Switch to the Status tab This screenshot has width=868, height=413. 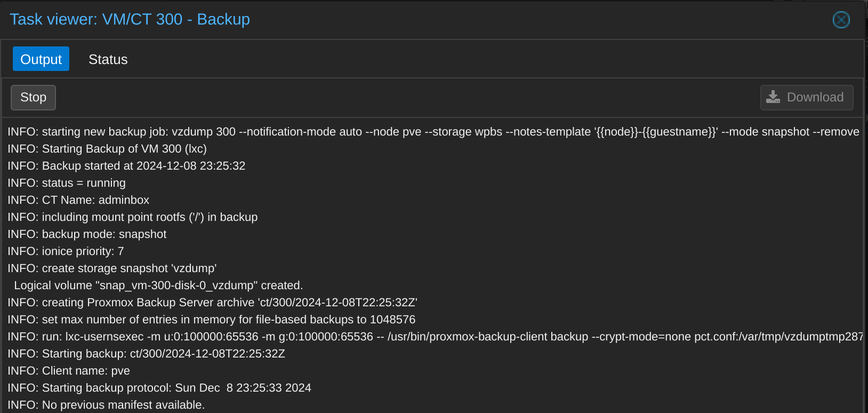tap(108, 59)
